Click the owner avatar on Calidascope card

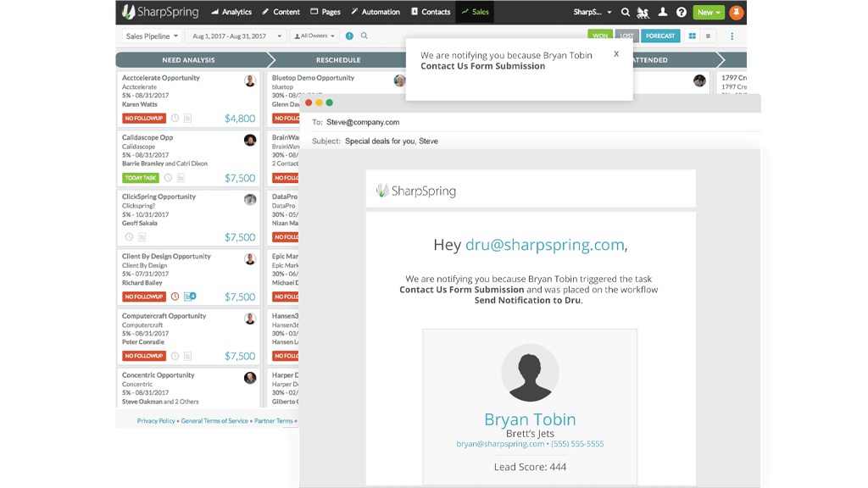(x=250, y=140)
